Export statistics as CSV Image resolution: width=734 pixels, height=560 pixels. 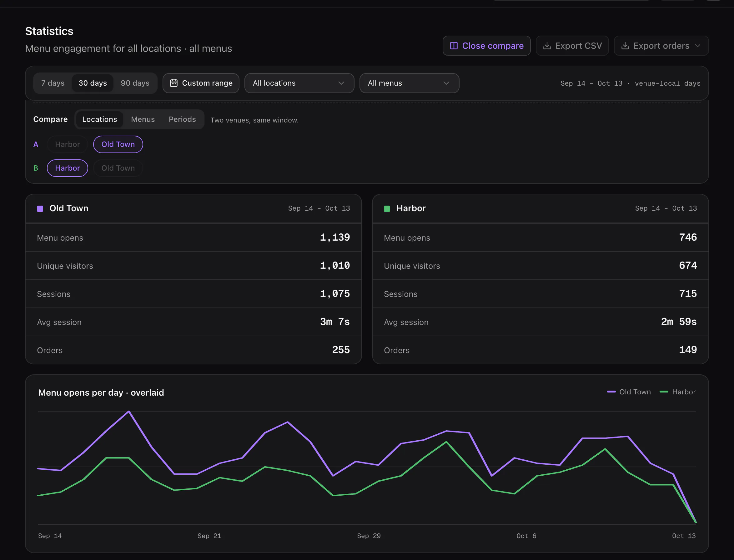[572, 46]
